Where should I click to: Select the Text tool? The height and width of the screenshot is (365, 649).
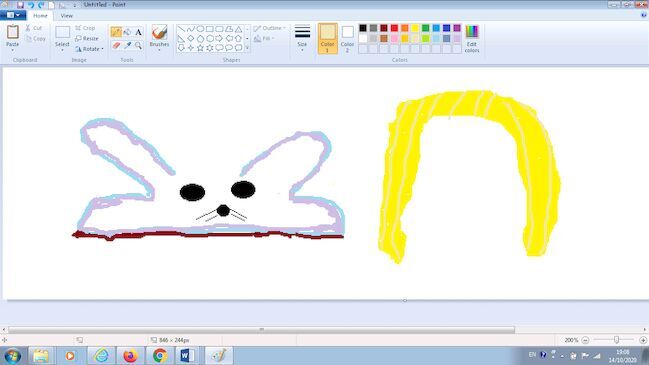138,32
